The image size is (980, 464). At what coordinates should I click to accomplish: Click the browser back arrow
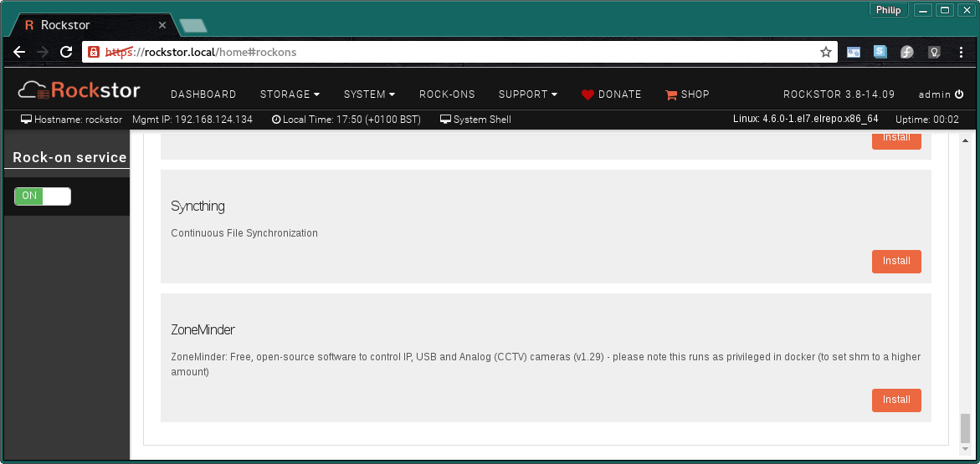pos(19,53)
